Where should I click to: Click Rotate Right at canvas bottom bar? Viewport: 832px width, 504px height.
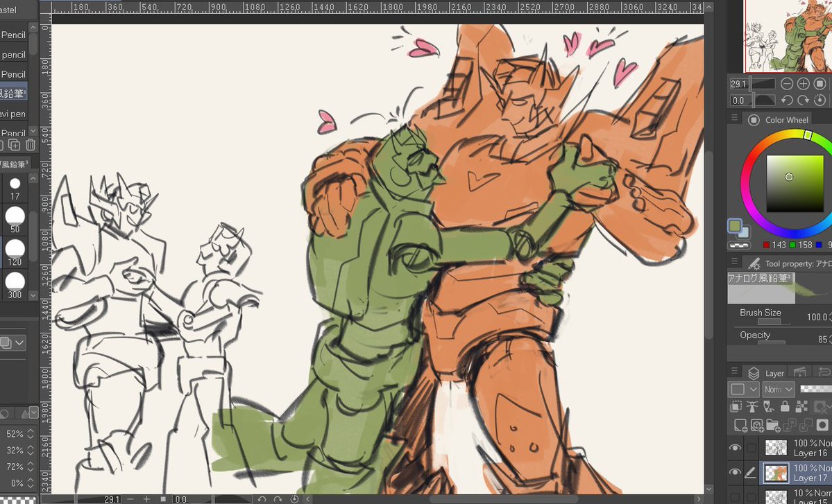tap(278, 499)
